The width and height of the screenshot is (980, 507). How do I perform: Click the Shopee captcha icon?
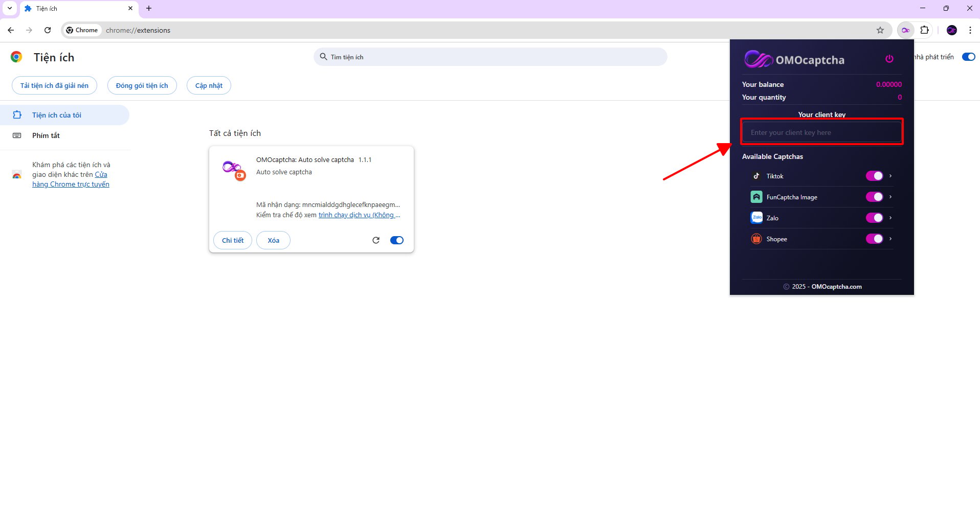[x=756, y=239]
